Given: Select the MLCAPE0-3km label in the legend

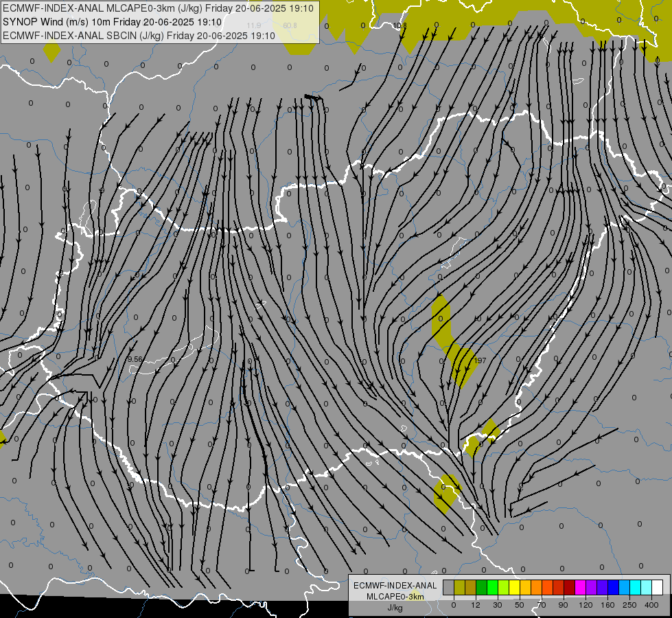Looking at the screenshot, I should pos(395,597).
